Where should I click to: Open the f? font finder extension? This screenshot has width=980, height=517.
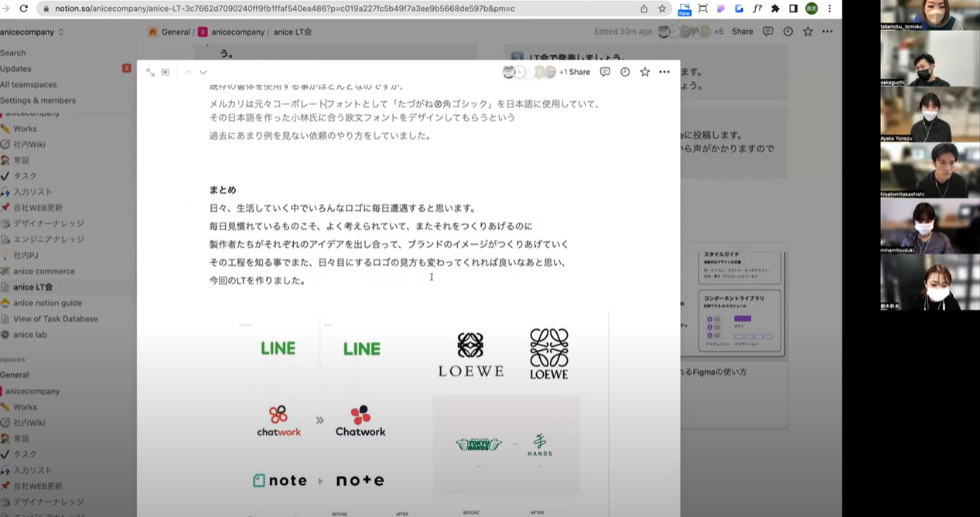[757, 9]
